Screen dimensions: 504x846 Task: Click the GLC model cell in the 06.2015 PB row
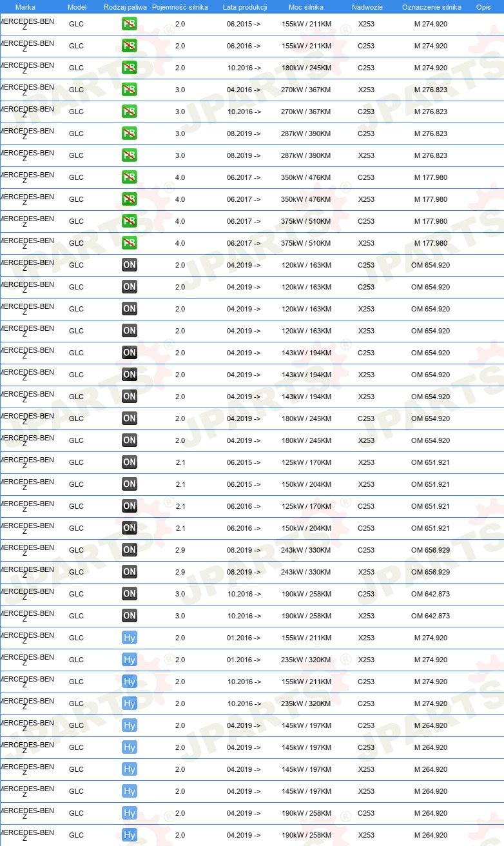(x=76, y=24)
